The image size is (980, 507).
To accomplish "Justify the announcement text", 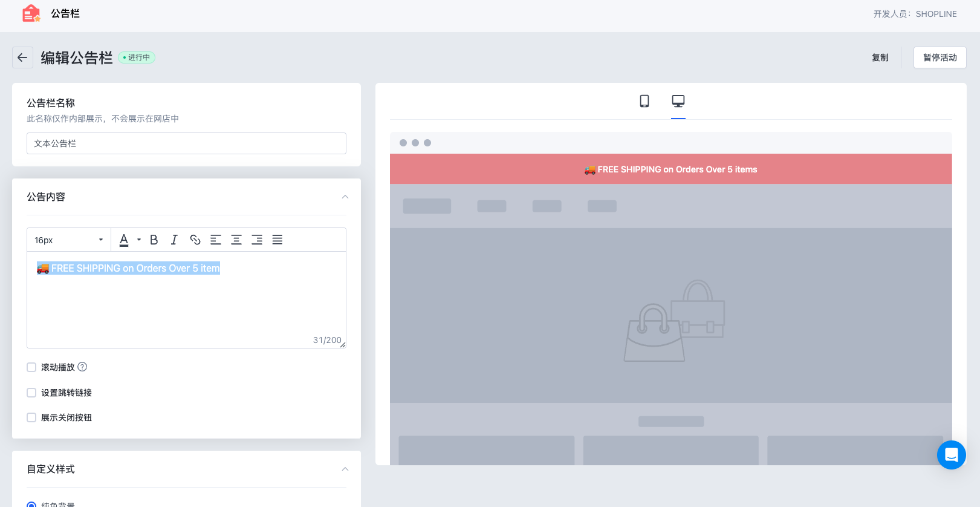I will [x=277, y=240].
